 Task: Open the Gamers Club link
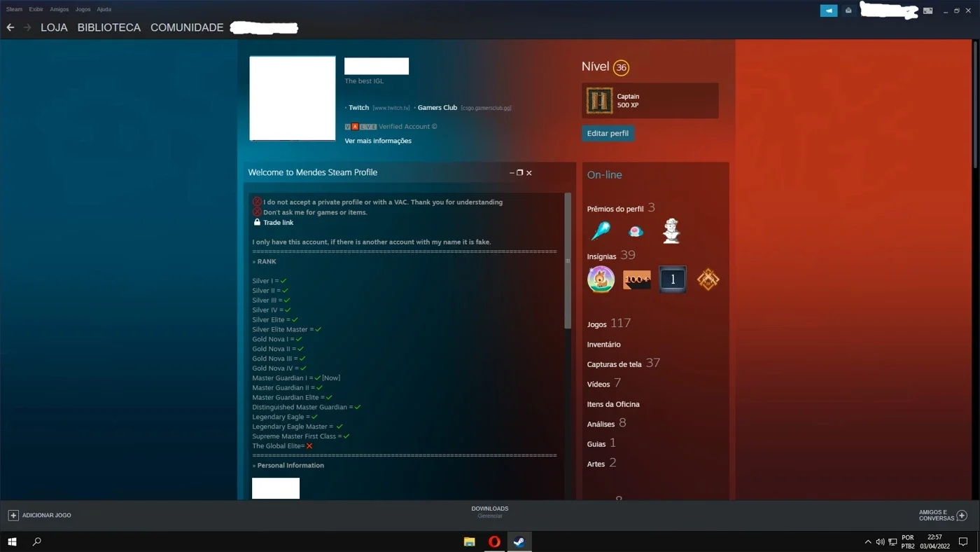pos(437,107)
